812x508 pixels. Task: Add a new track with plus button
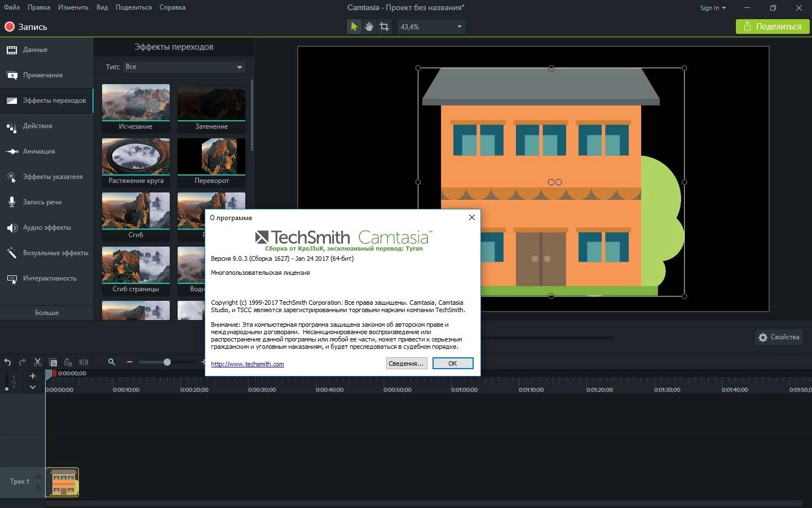pos(33,376)
